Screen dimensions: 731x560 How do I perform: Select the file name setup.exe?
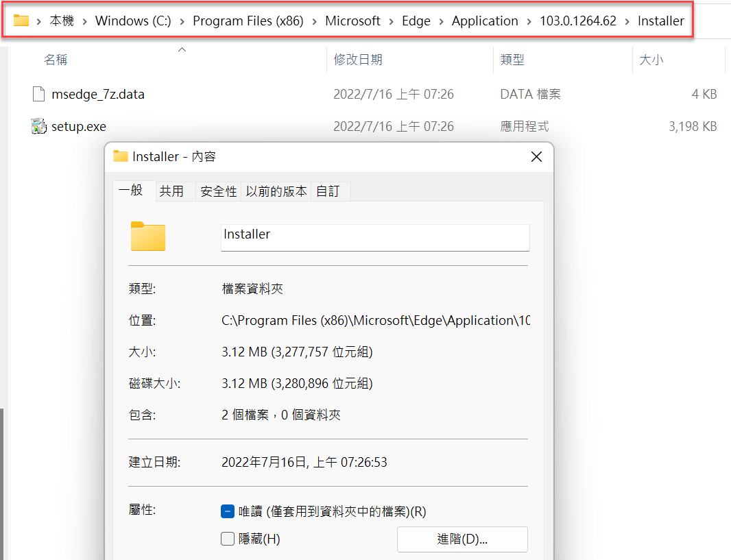79,126
